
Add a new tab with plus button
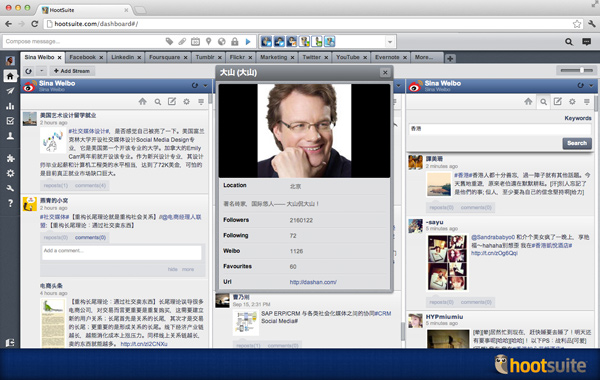point(450,58)
